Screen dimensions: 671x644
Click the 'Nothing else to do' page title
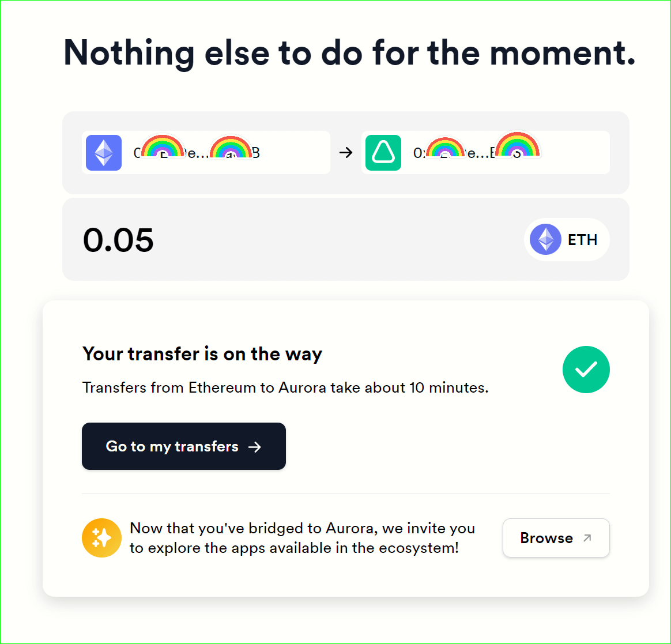[349, 52]
